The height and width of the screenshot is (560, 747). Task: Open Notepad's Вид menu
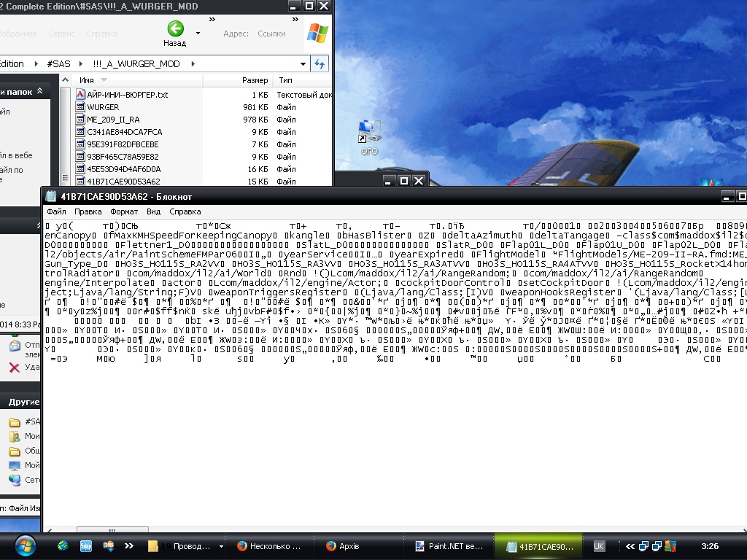[153, 211]
